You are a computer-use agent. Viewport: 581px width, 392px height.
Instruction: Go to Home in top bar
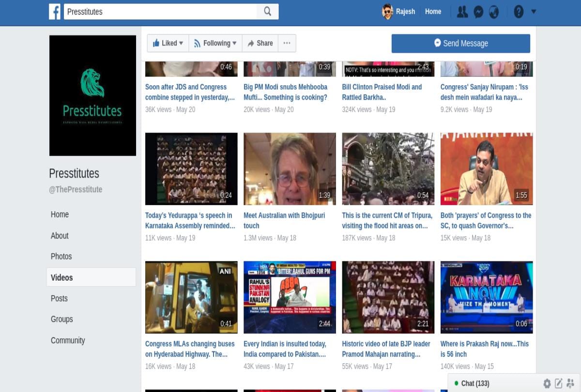pyautogui.click(x=433, y=12)
